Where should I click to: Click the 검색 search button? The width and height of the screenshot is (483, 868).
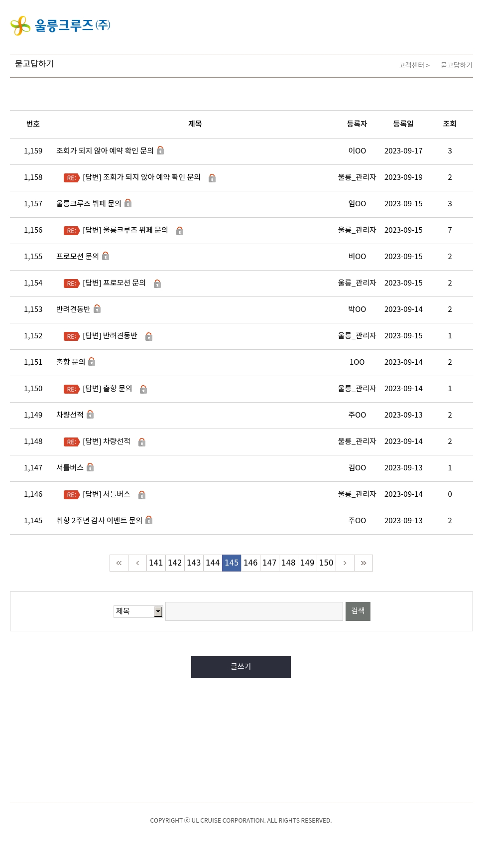358,611
